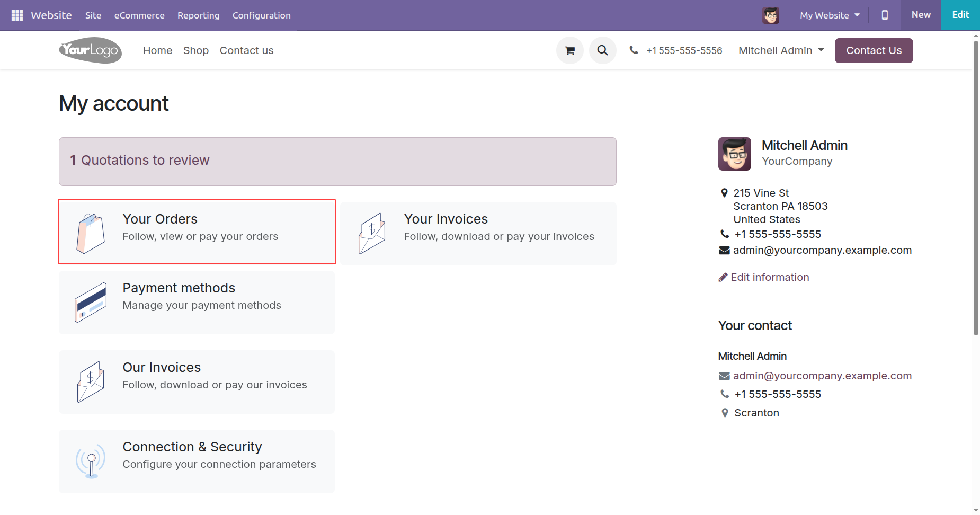Click the Edit information link

769,277
